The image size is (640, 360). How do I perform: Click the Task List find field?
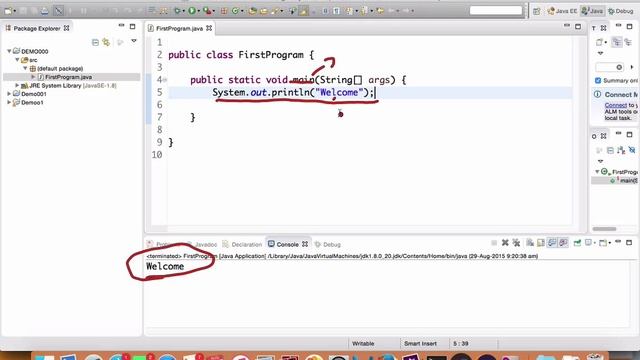pyautogui.click(x=609, y=67)
